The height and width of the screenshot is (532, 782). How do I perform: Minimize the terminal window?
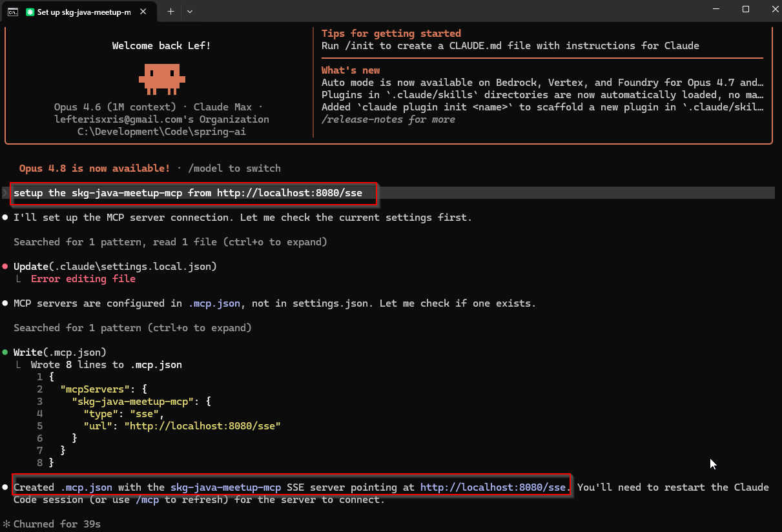coord(716,10)
